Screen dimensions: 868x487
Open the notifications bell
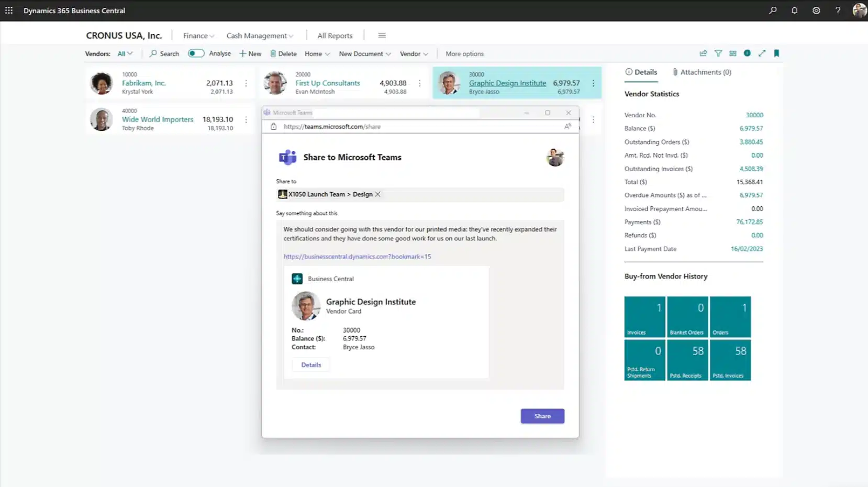coord(794,10)
